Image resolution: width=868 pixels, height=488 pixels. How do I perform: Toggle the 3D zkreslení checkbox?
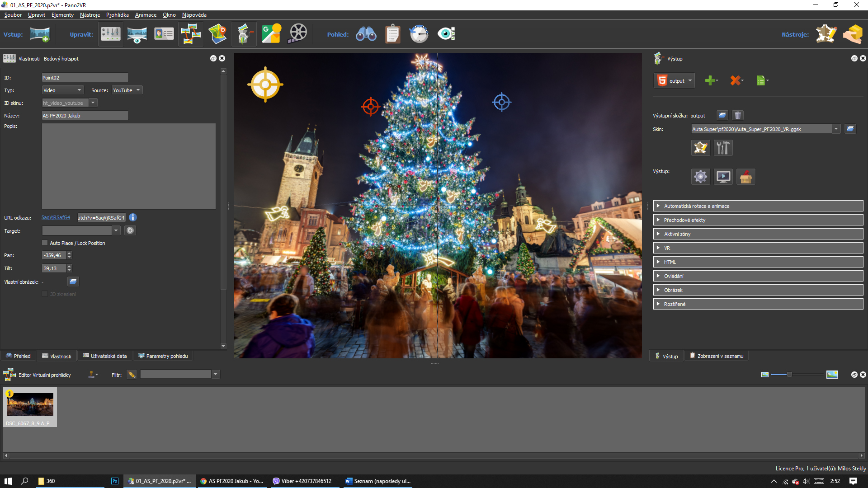[x=45, y=294]
